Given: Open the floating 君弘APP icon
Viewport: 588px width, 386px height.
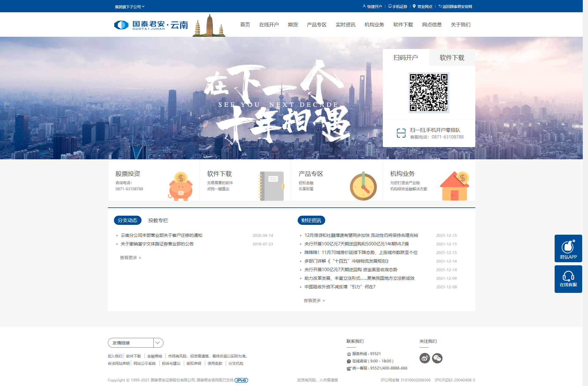Looking at the screenshot, I should (x=568, y=248).
